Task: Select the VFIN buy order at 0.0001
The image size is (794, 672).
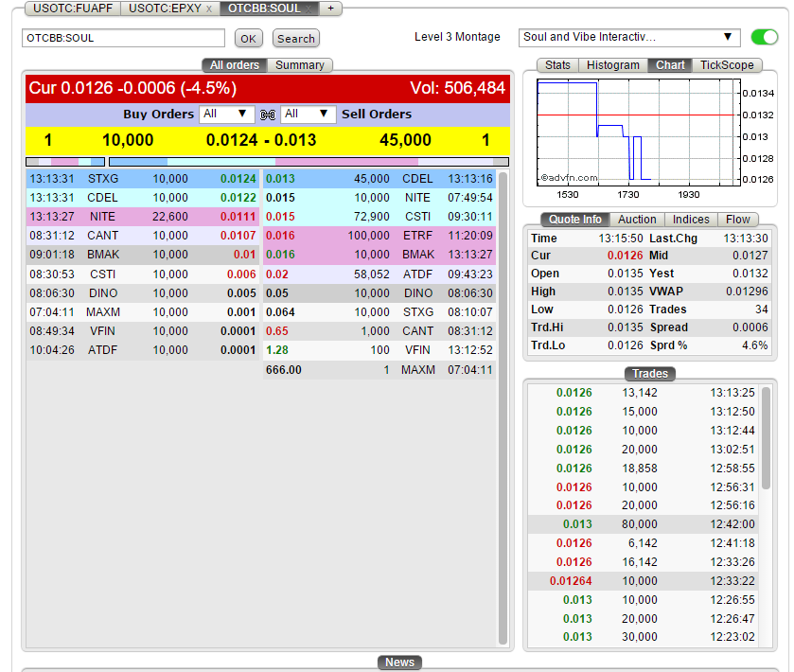Action: 143,331
